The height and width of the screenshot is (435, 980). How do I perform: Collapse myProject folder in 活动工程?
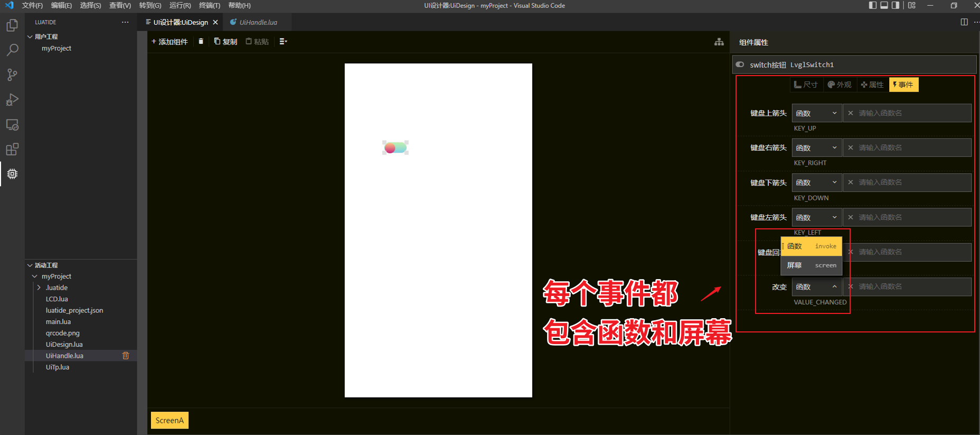coord(35,276)
